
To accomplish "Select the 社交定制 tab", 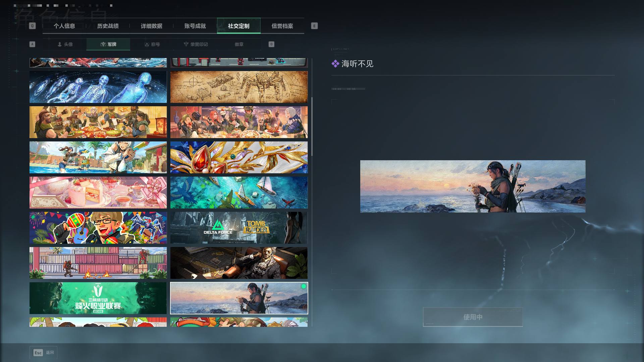I will coord(238,26).
